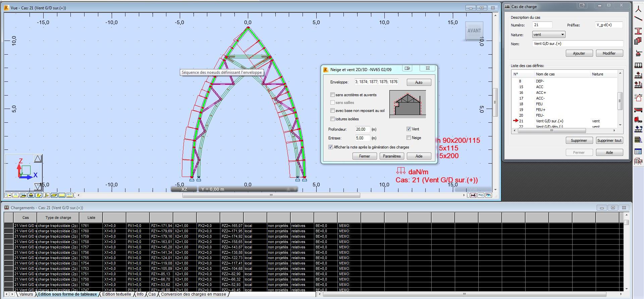Open the hatched panel icon in right toolbar

click(x=638, y=140)
